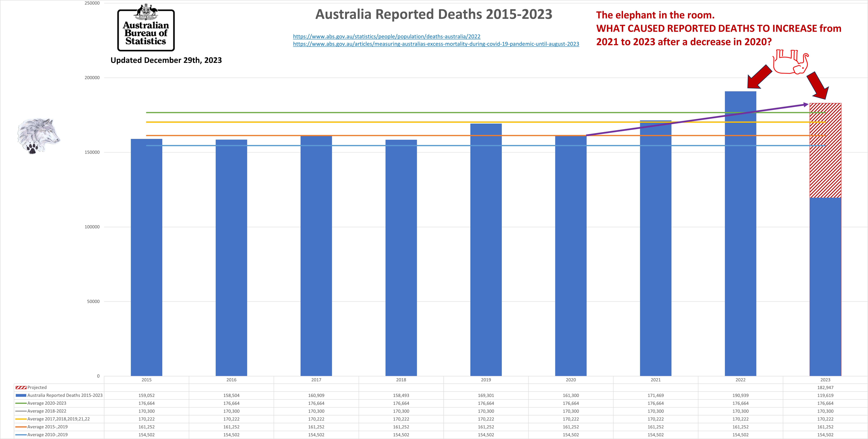This screenshot has height=439, width=868.
Task: Click the 2015 blue bar
Action: pyautogui.click(x=147, y=257)
